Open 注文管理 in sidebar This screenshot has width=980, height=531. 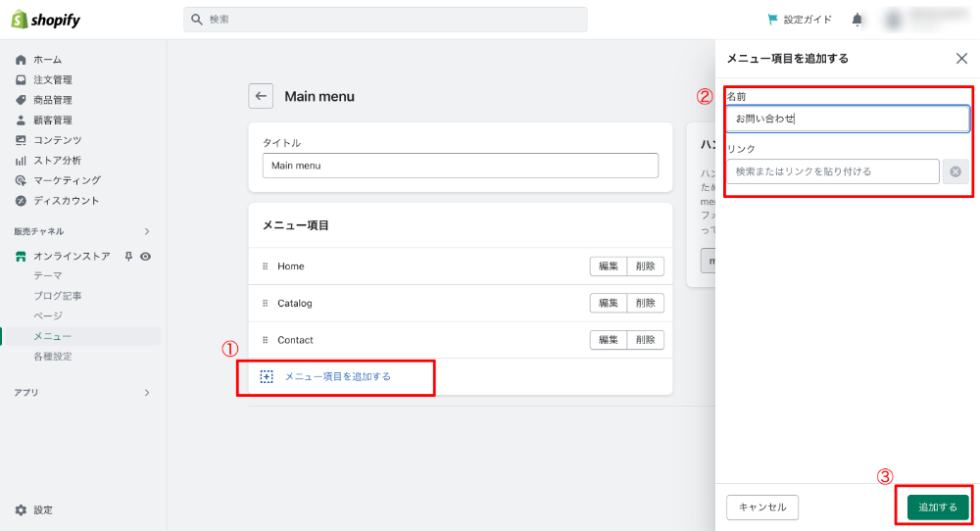(53, 80)
